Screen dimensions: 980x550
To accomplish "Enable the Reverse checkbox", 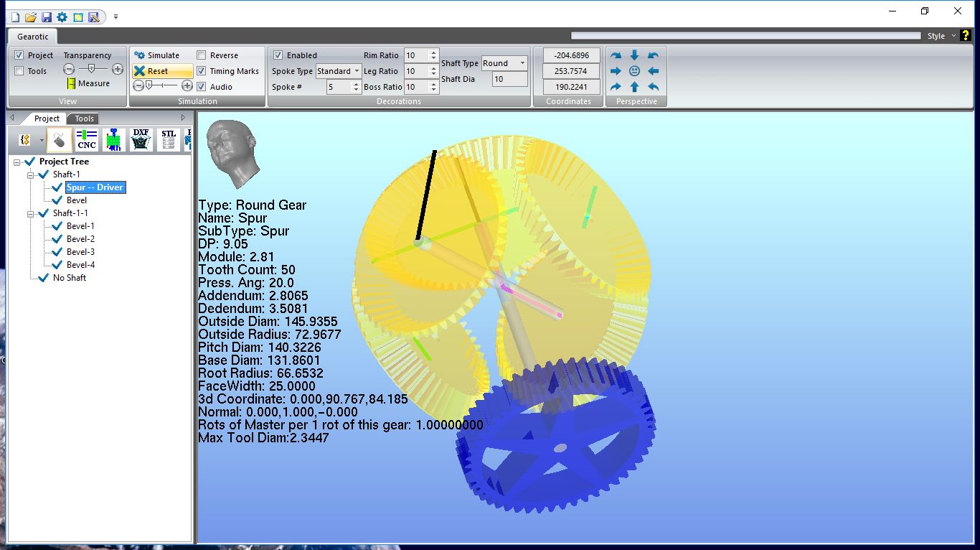I will (x=202, y=55).
